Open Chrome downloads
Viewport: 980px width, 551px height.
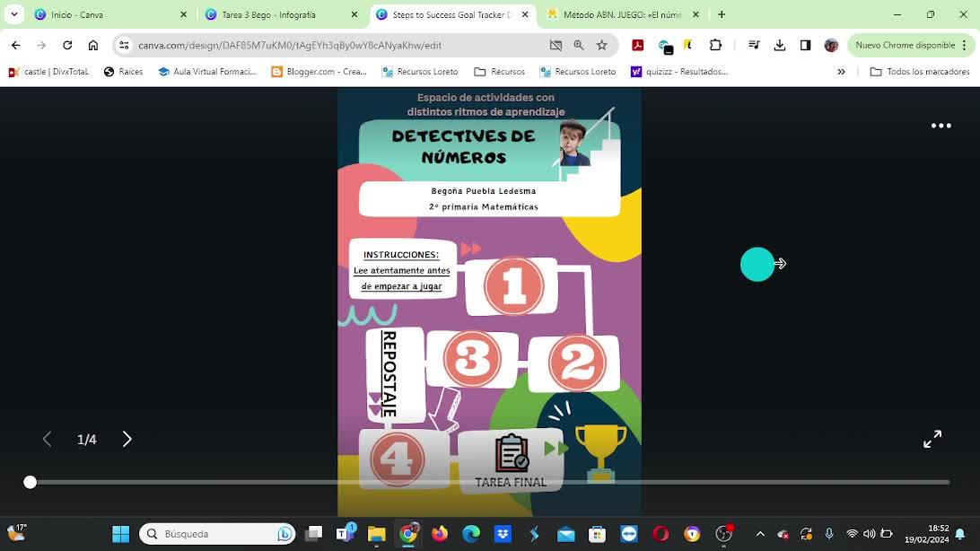coord(779,45)
